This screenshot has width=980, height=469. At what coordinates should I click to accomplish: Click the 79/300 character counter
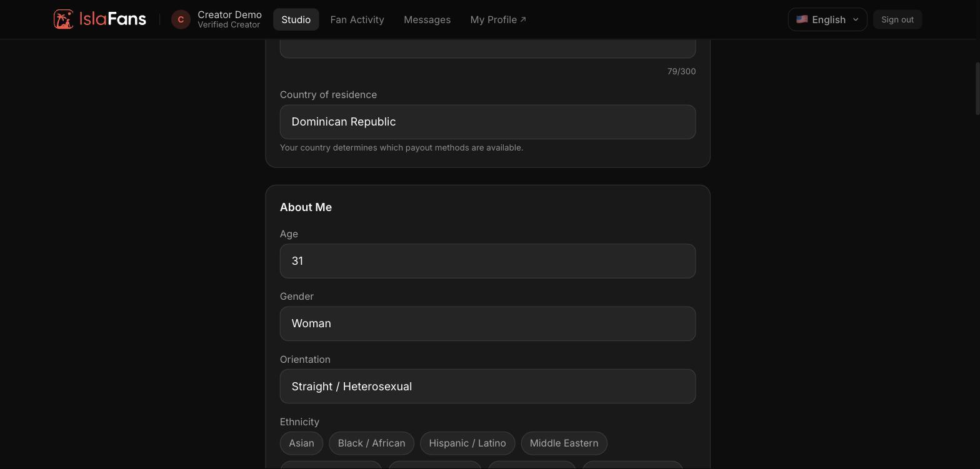pos(681,71)
